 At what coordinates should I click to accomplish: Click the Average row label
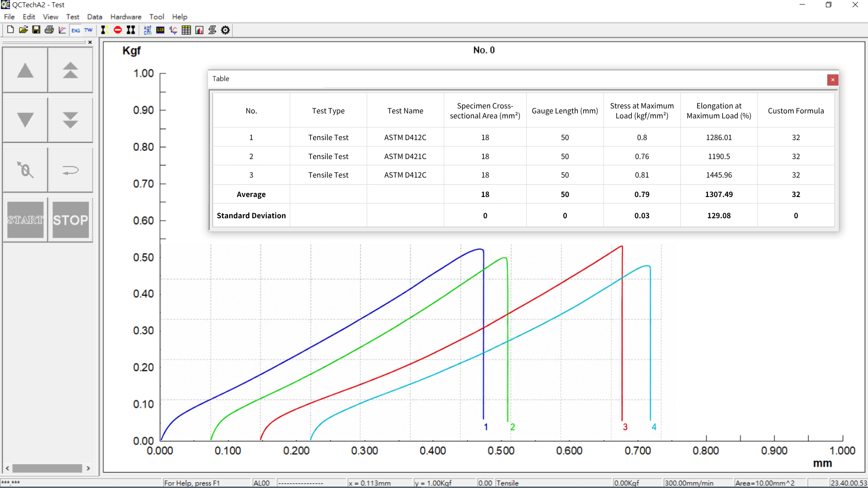251,194
